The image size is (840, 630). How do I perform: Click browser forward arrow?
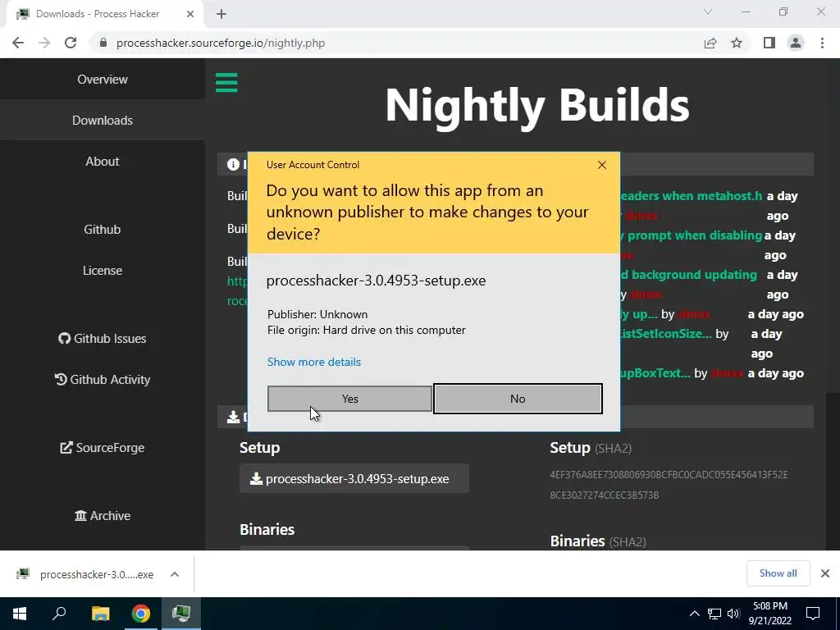(x=44, y=43)
